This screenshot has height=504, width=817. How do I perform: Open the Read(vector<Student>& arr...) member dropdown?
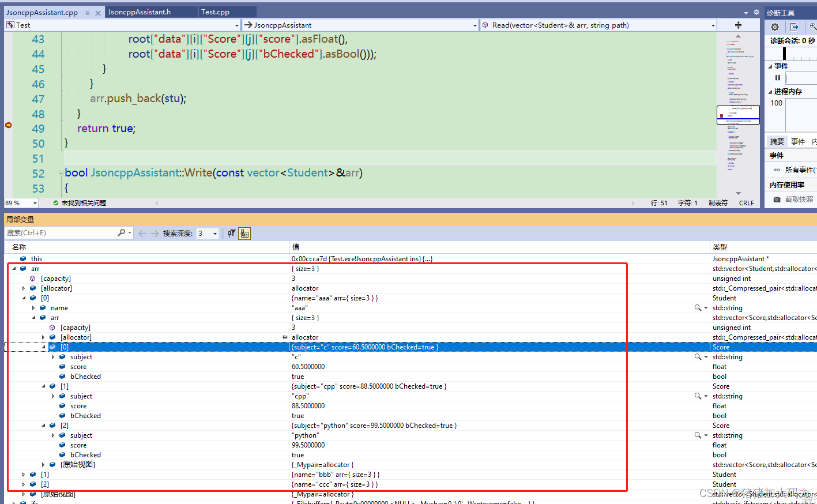click(713, 25)
